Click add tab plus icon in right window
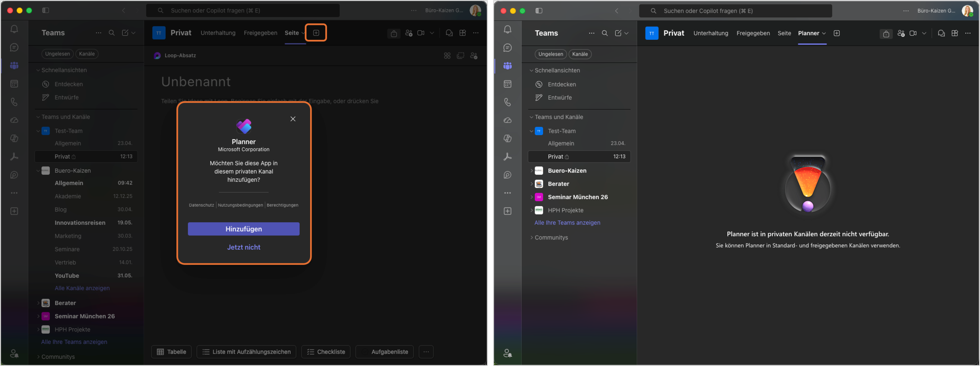The width and height of the screenshot is (980, 366). click(x=837, y=33)
